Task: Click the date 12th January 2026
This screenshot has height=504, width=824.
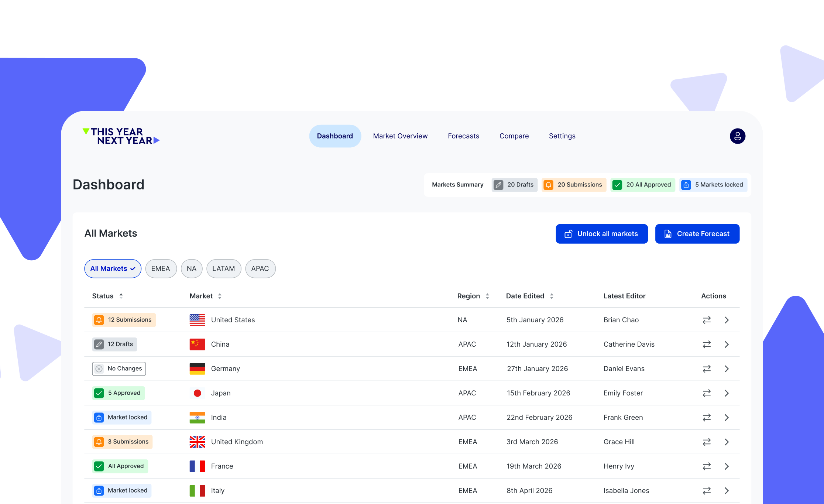Action: [536, 344]
